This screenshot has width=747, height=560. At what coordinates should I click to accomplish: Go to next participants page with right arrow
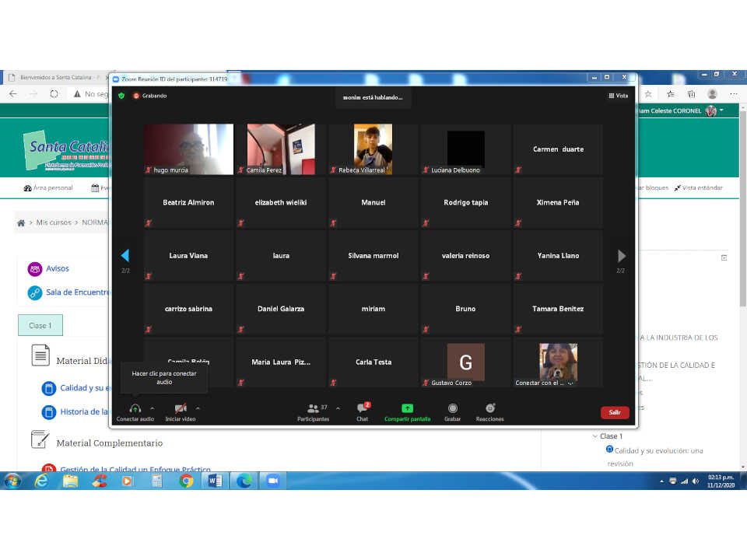pyautogui.click(x=621, y=256)
